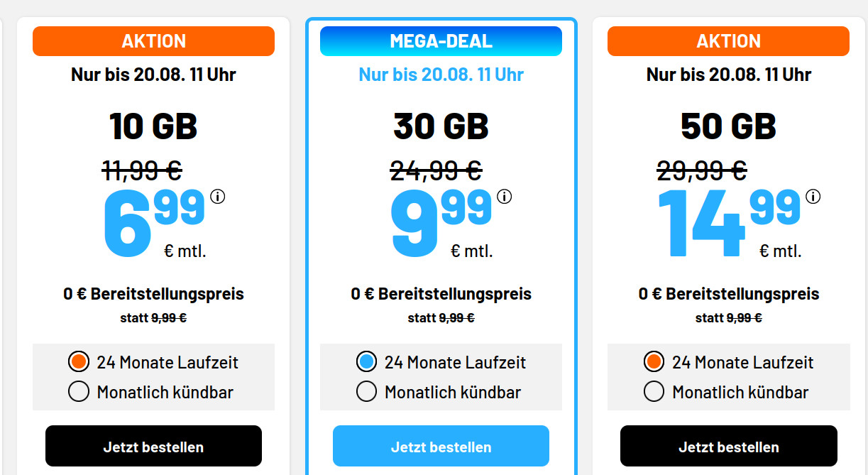Click the statt 9,99 € text under 50 GB Bereitstellungspreis
The height and width of the screenshot is (475, 868).
click(x=728, y=317)
